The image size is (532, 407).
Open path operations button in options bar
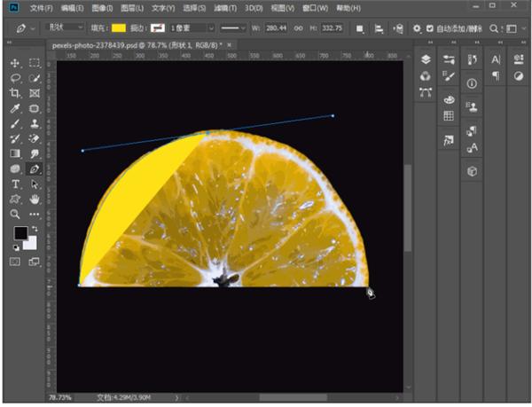[x=360, y=29]
